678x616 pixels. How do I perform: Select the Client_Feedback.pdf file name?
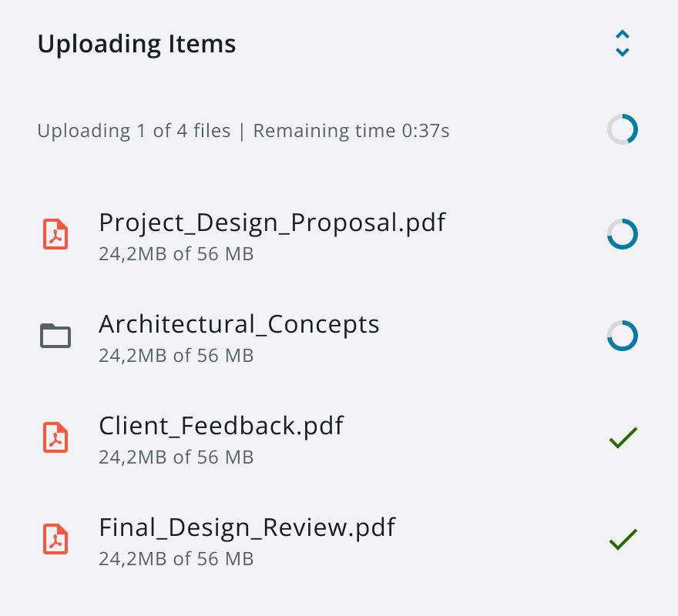tap(221, 426)
